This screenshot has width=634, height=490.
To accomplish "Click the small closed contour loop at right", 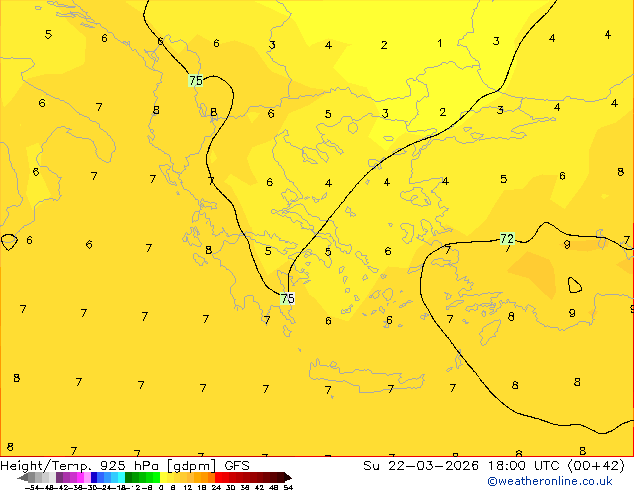I will (575, 285).
